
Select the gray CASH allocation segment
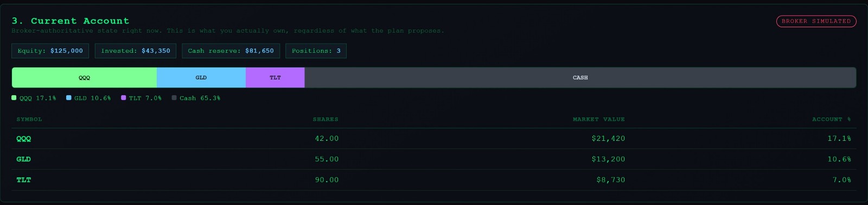tap(580, 78)
